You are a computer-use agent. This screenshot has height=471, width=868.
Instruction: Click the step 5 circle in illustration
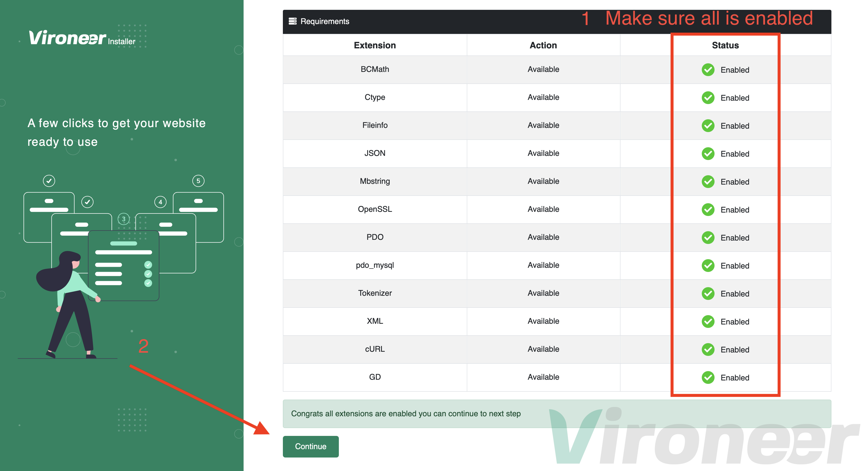point(198,181)
